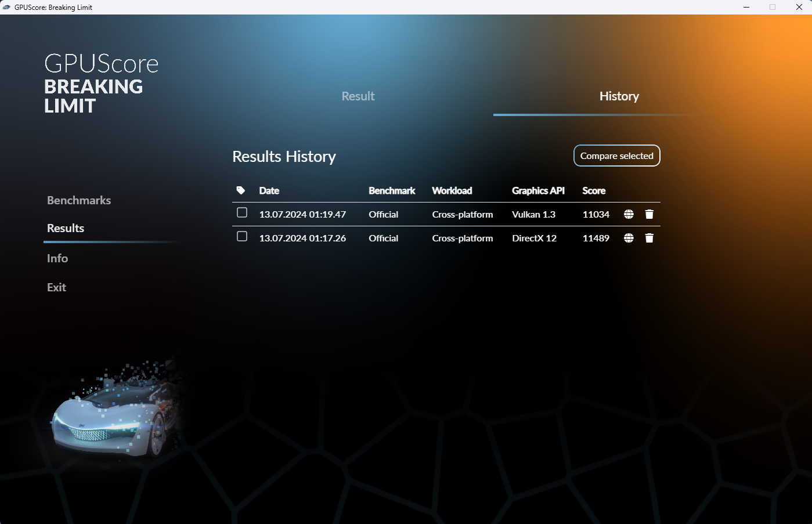Delete the DirectX 12 result entry
The width and height of the screenshot is (812, 524).
(649, 238)
